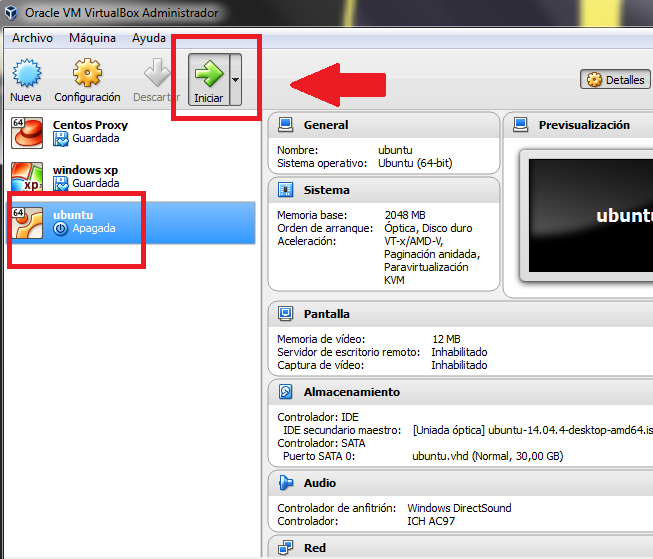Click the Detalles button
This screenshot has width=653, height=559.
[x=615, y=80]
